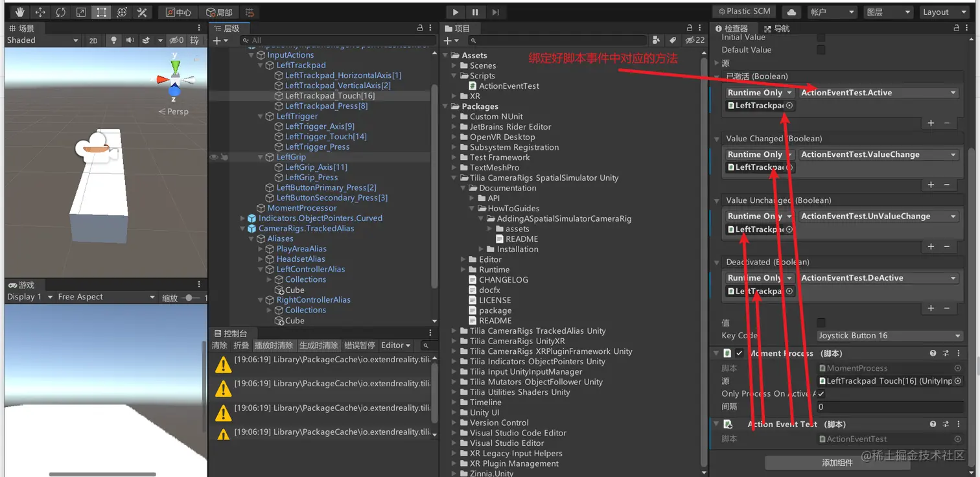Open Moment Process preset settings icon
980x477 pixels.
point(945,353)
